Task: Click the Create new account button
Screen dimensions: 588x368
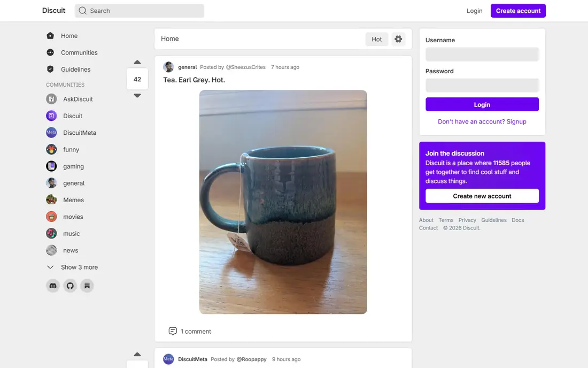Action: click(482, 196)
